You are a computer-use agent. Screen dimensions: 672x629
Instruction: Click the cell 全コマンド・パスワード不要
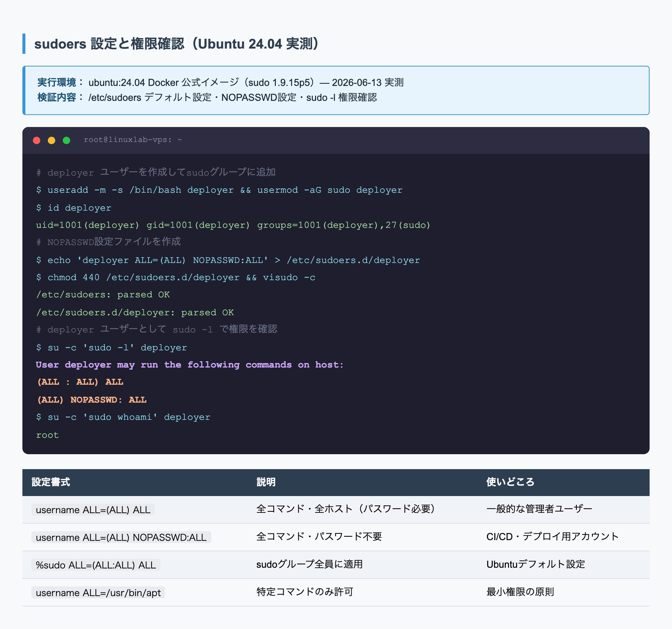[319, 537]
